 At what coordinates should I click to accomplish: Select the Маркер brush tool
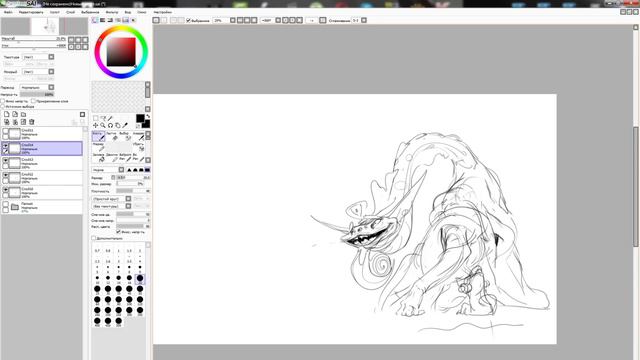click(x=99, y=147)
